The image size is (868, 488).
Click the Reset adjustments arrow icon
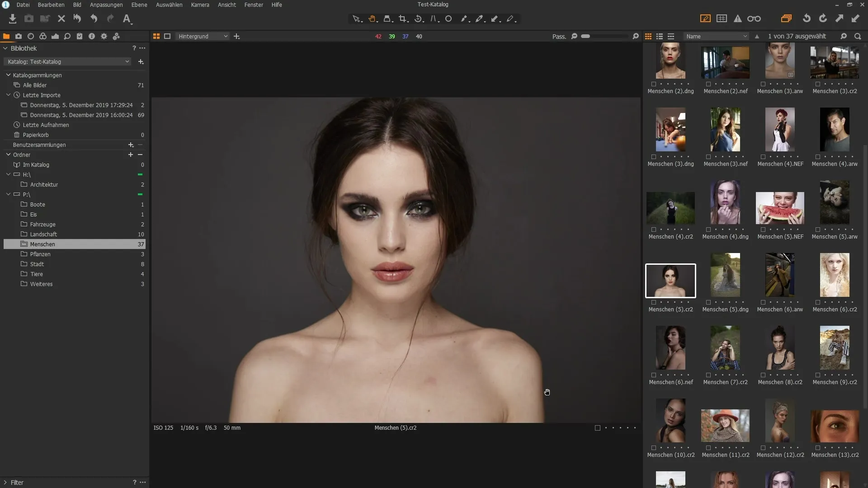tap(77, 19)
